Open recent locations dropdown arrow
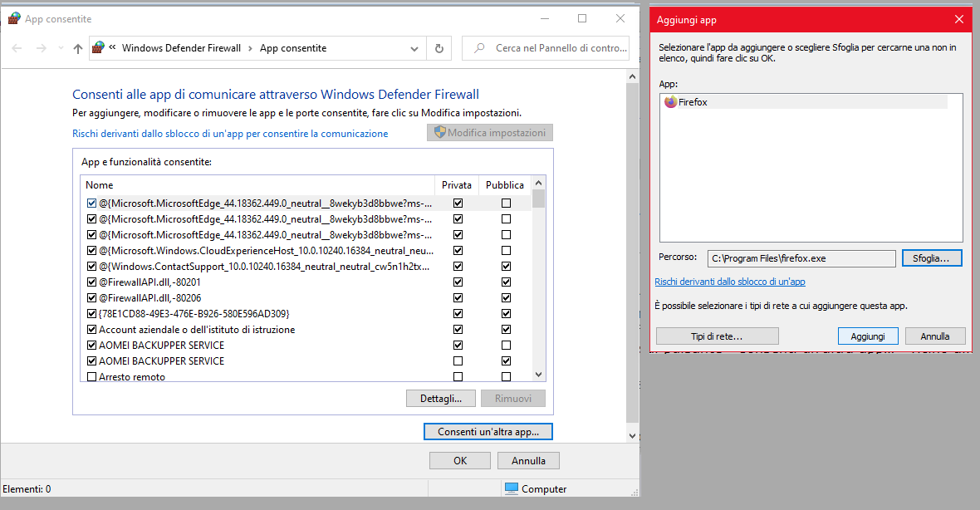Image resolution: width=980 pixels, height=510 pixels. click(61, 48)
